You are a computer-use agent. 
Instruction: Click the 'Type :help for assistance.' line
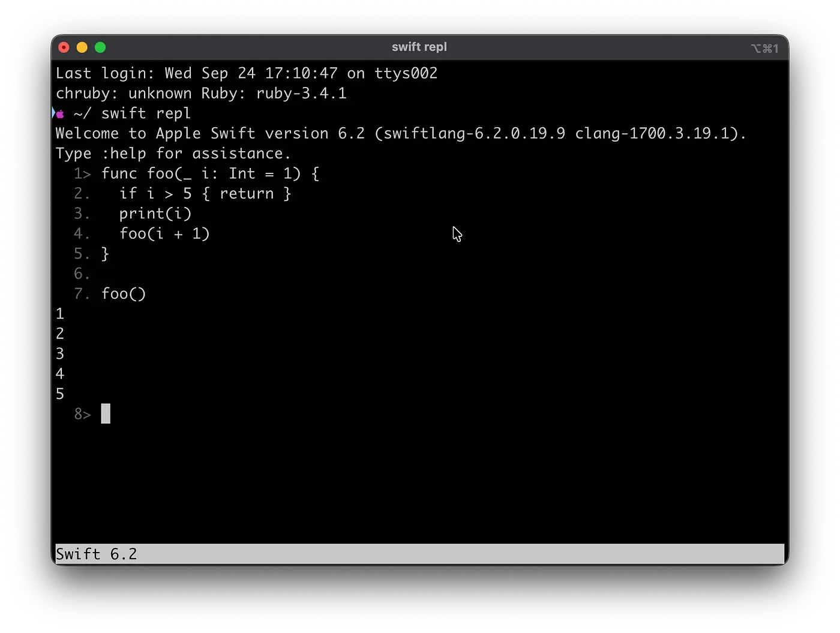pos(173,154)
